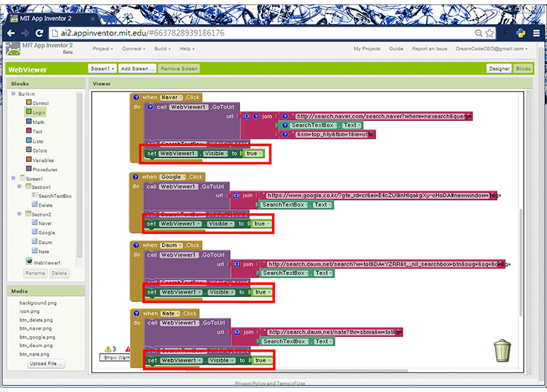Select btn_naver.png in Media list

pyautogui.click(x=36, y=328)
